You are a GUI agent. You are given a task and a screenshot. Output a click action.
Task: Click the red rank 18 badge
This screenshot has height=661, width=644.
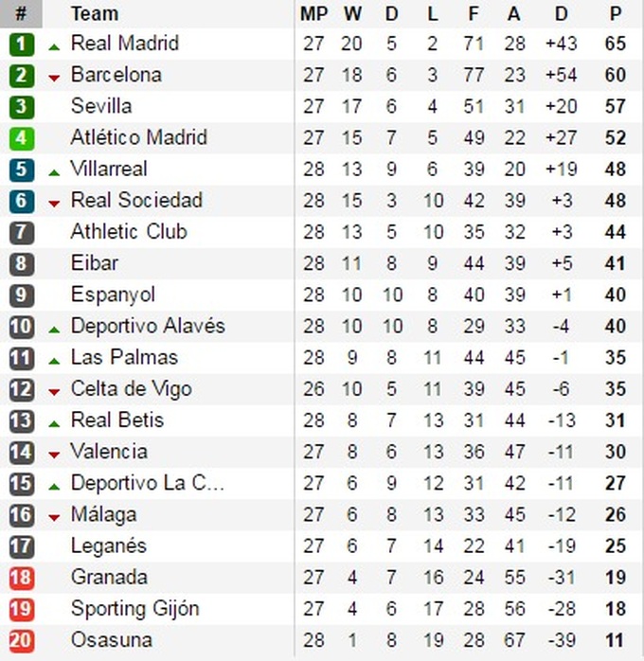coord(22,578)
